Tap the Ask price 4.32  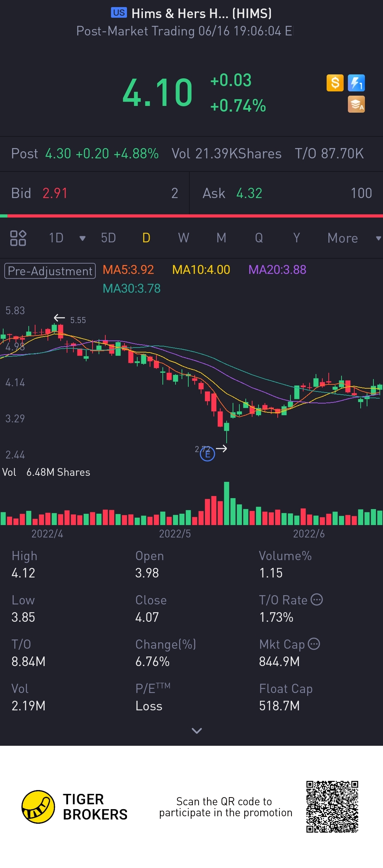(x=249, y=193)
